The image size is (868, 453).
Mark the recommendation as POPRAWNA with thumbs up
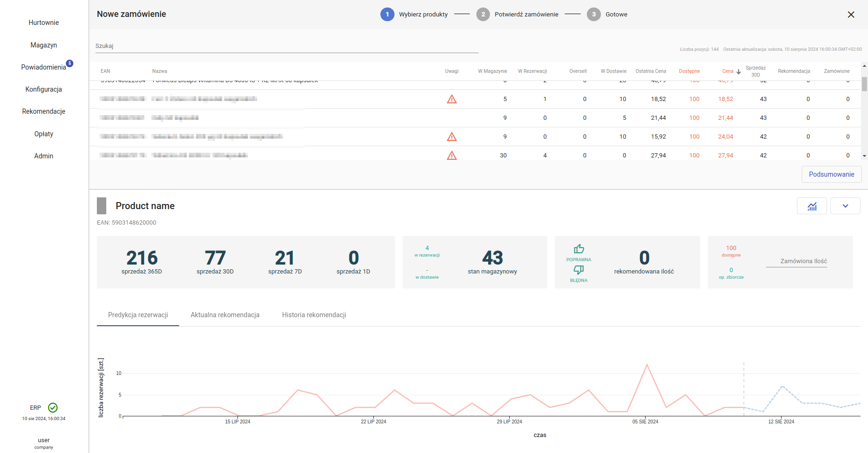[578, 249]
